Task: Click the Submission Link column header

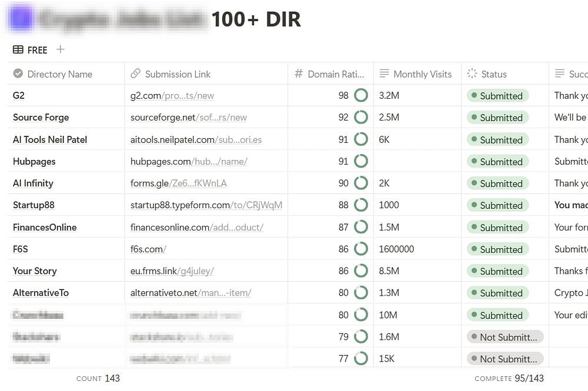Action: pos(206,74)
